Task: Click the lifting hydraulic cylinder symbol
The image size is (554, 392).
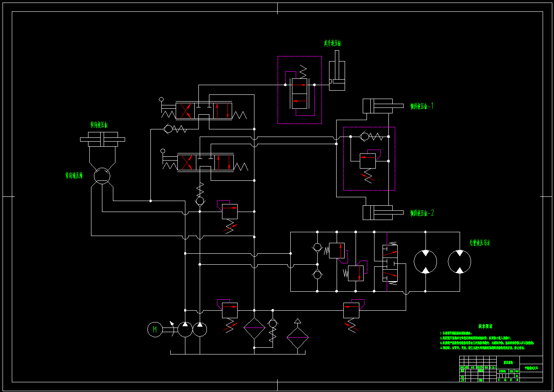Action: click(337, 70)
